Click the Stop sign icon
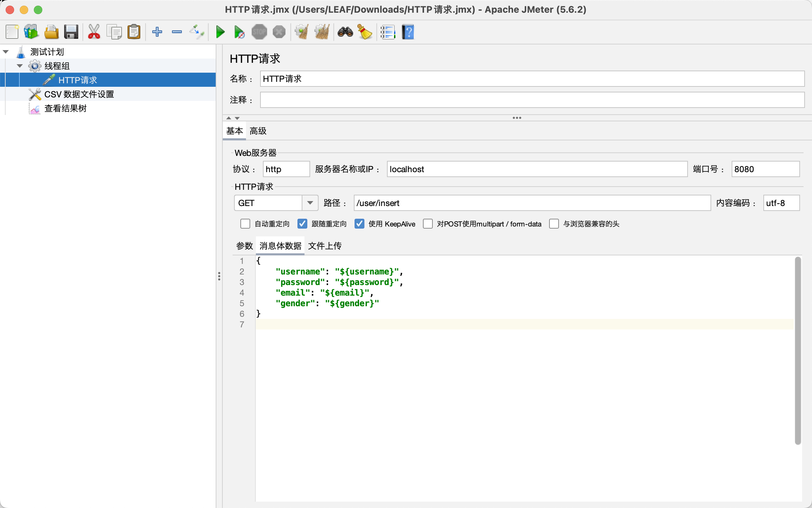The image size is (812, 508). [x=259, y=32]
